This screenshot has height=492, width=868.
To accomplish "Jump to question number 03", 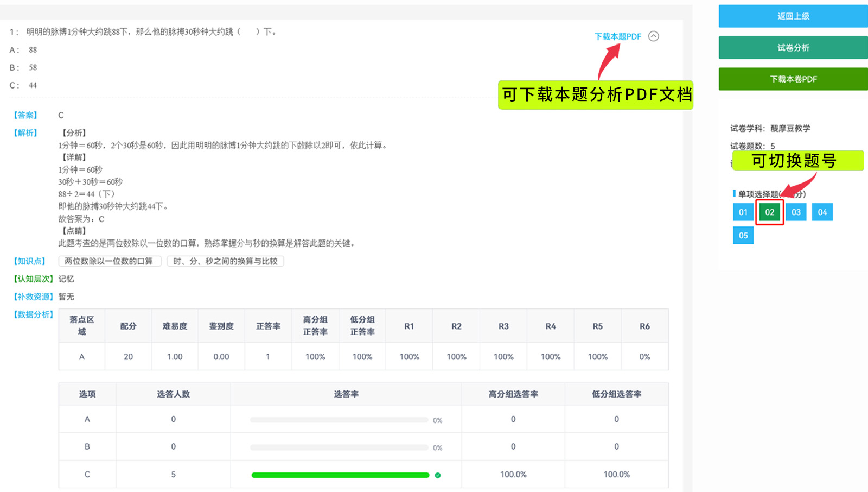I will coord(796,212).
